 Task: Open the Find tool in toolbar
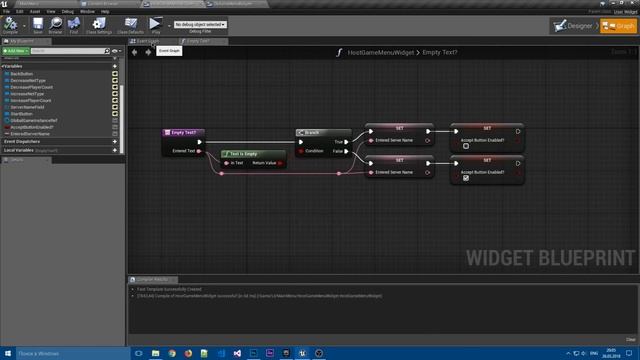click(x=73, y=25)
